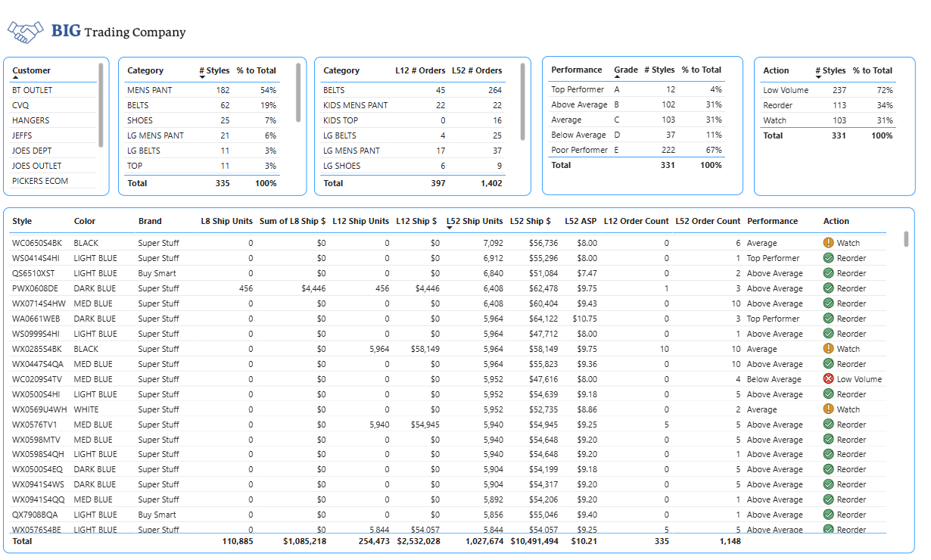Click the Reorder check icon in PWX0608DE row
Viewport: 931px width, 560px height.
(x=828, y=288)
